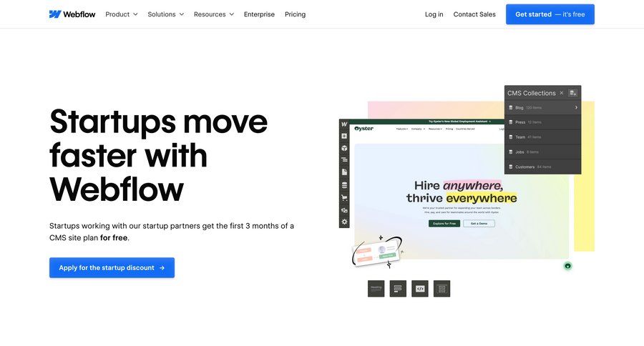
Task: Open the Settings gear icon in mockup sidebar
Action: click(344, 222)
